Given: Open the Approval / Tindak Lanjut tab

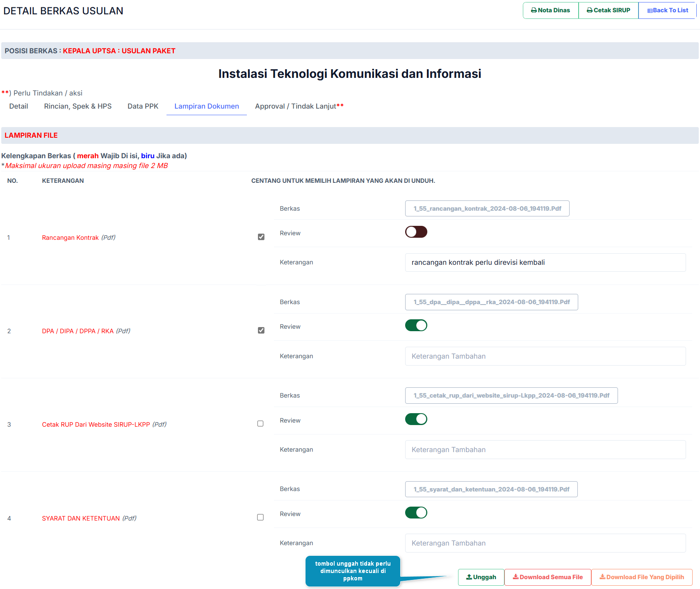Looking at the screenshot, I should [299, 106].
